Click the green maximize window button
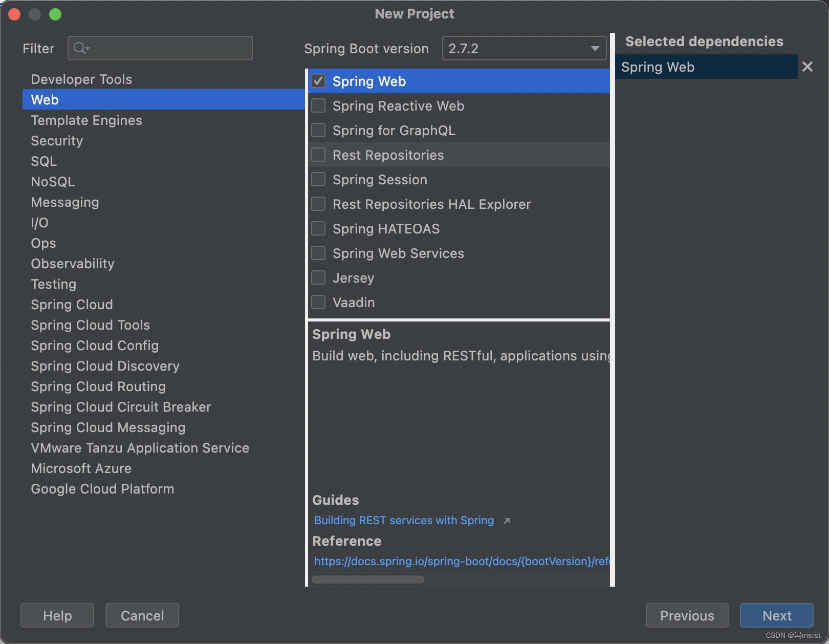829x644 pixels. pyautogui.click(x=55, y=14)
